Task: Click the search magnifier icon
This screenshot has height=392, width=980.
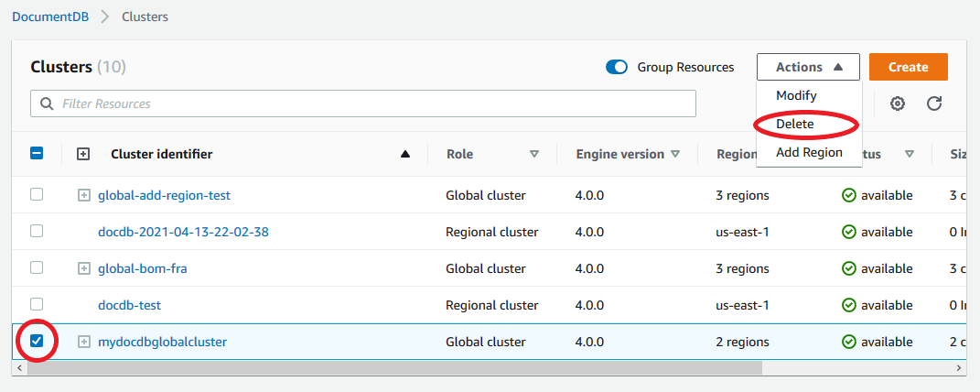Action: click(46, 103)
